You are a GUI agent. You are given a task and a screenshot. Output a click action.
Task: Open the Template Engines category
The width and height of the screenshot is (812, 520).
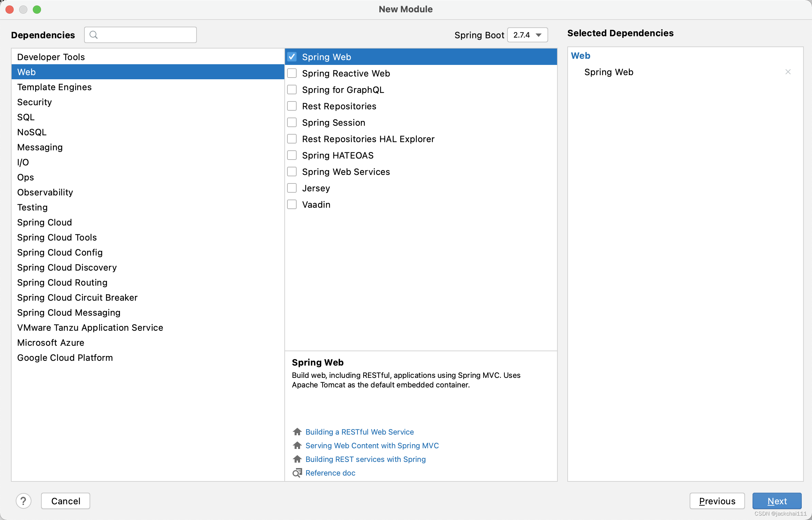pyautogui.click(x=148, y=87)
